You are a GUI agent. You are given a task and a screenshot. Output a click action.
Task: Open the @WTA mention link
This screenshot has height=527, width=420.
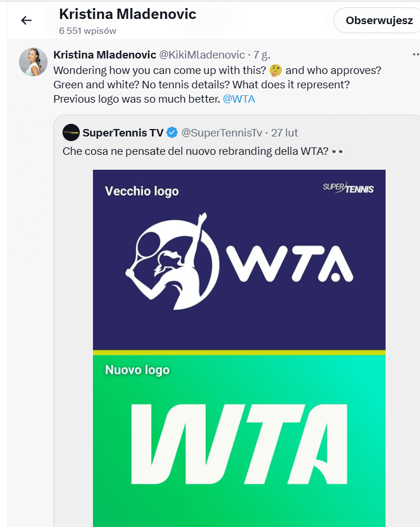pyautogui.click(x=239, y=99)
